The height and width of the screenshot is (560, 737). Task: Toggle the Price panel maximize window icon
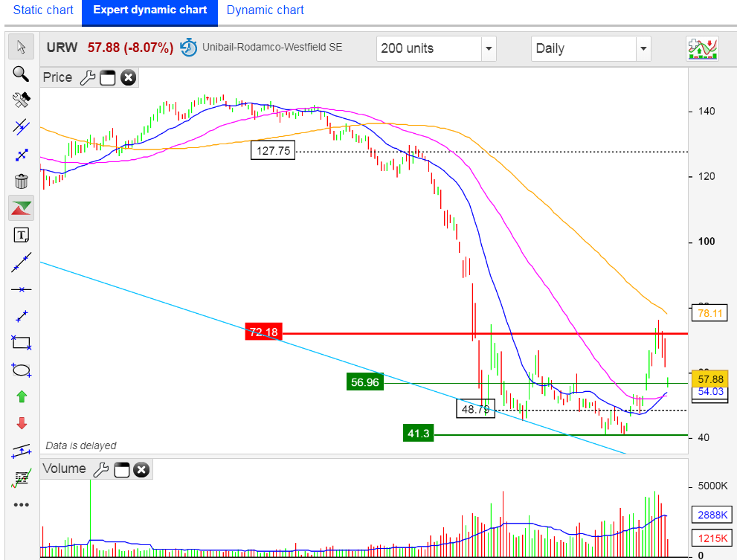(108, 77)
